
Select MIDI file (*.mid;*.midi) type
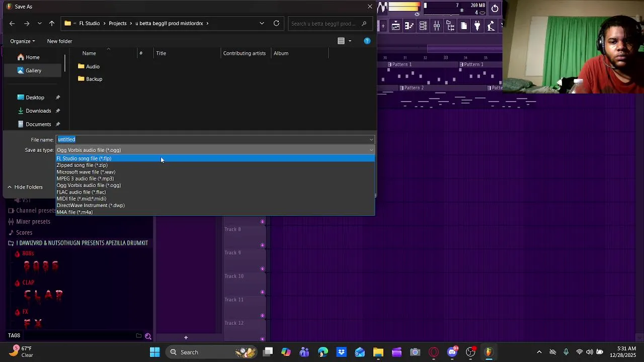coord(215,199)
